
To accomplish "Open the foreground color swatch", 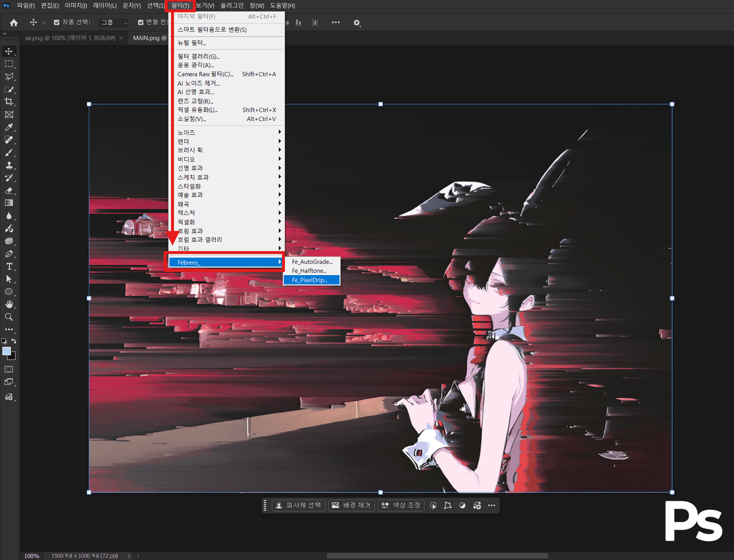I will click(7, 351).
